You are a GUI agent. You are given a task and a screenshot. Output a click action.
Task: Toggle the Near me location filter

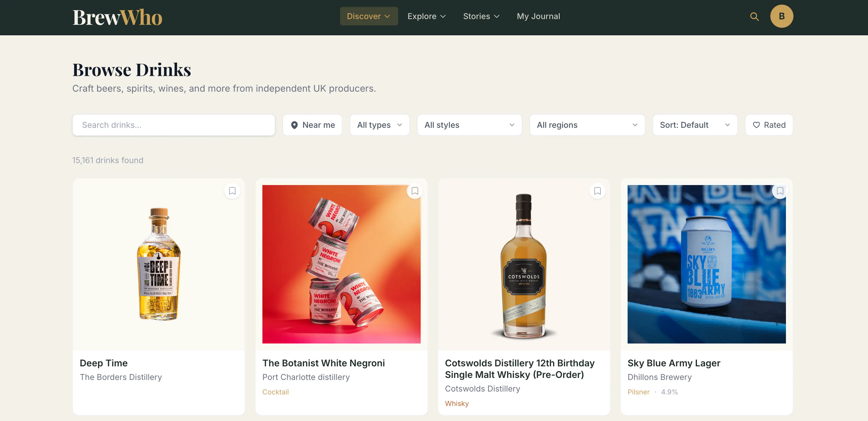pyautogui.click(x=312, y=125)
